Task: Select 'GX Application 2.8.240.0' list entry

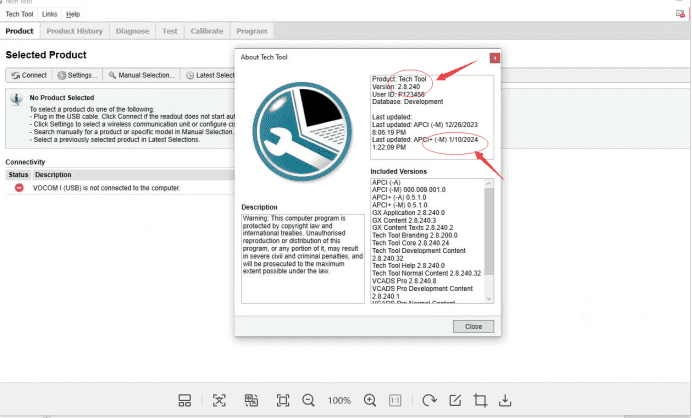Action: coord(408,212)
